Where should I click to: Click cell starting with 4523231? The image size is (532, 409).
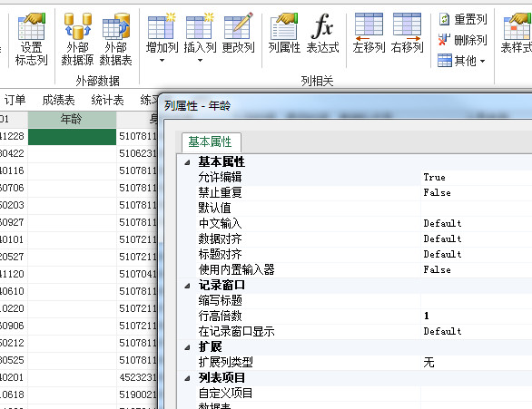coord(137,377)
